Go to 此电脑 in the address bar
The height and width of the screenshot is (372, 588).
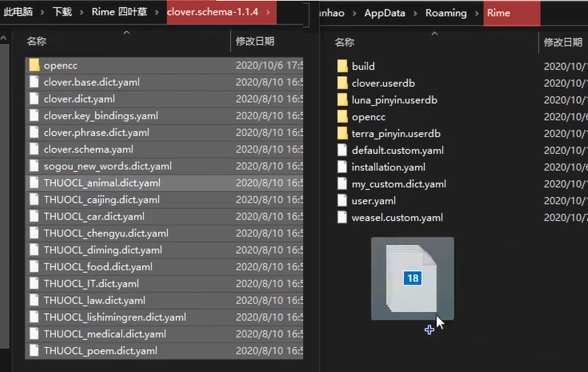(x=18, y=12)
